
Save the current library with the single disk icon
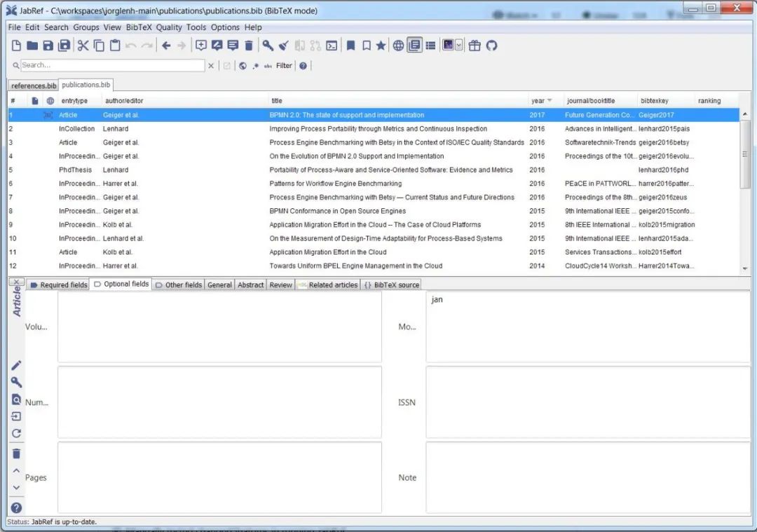point(48,46)
